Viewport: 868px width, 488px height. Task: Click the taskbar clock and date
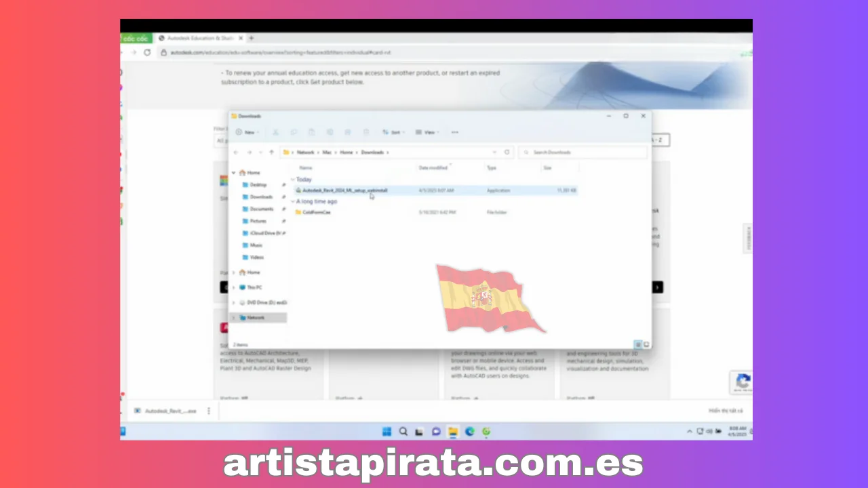pyautogui.click(x=737, y=431)
